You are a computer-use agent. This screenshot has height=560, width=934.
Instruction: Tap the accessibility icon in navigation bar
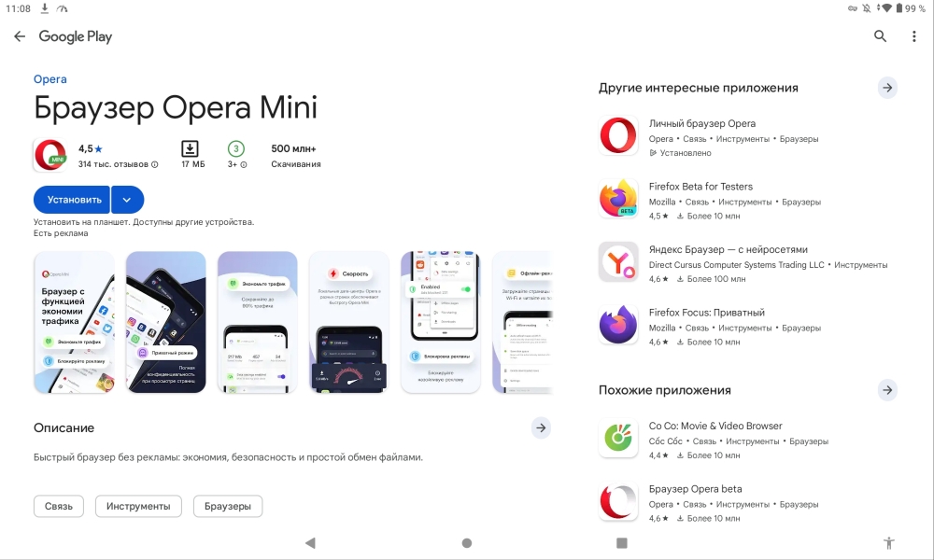click(x=889, y=543)
